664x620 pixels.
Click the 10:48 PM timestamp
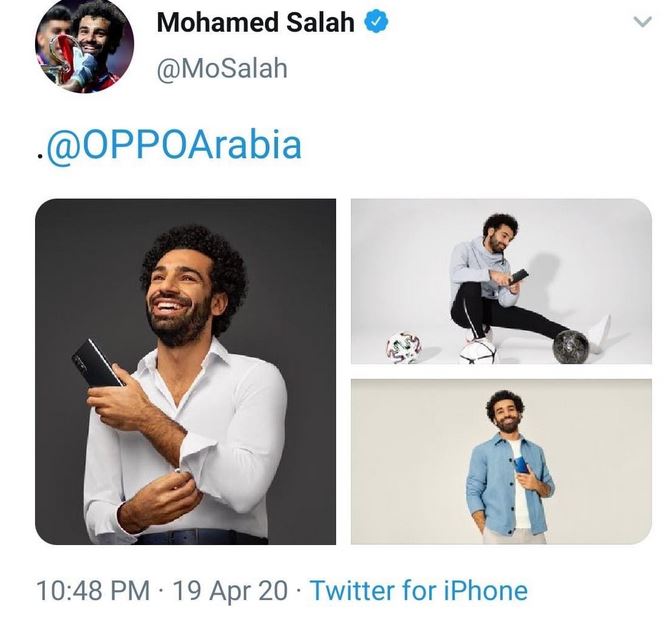coord(94,590)
